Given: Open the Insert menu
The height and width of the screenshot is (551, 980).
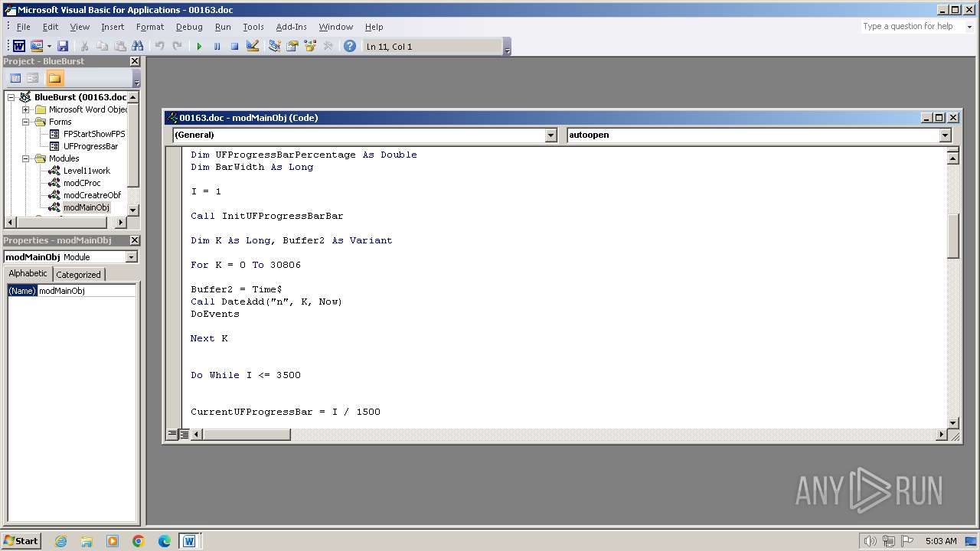Looking at the screenshot, I should pyautogui.click(x=113, y=27).
